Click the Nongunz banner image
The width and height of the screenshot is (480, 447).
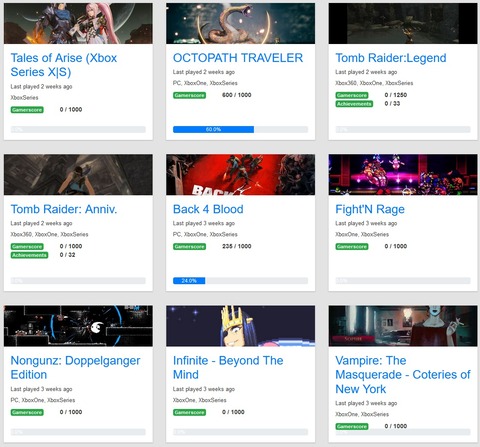coord(78,326)
